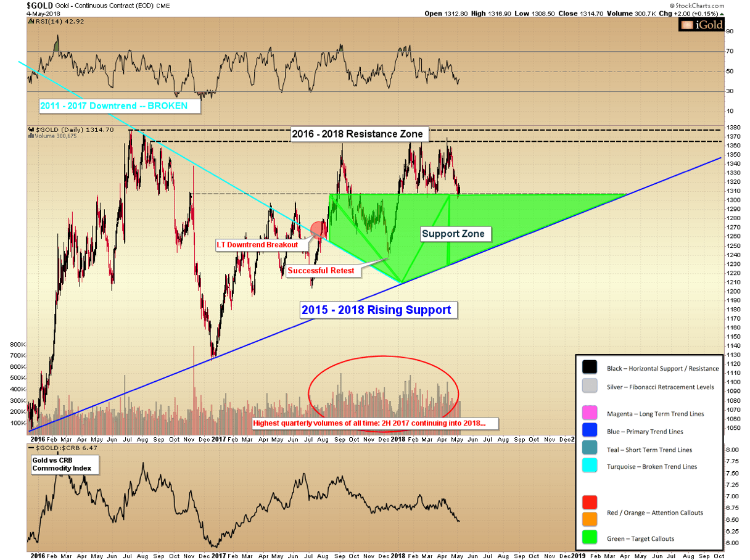Click the green Target Callouts swatch
The width and height of the screenshot is (750, 560).
591,538
